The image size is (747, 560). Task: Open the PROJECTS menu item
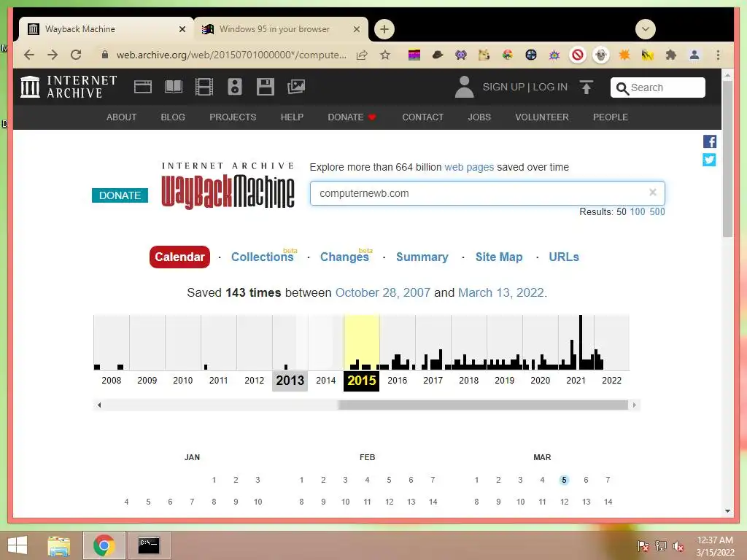point(233,117)
